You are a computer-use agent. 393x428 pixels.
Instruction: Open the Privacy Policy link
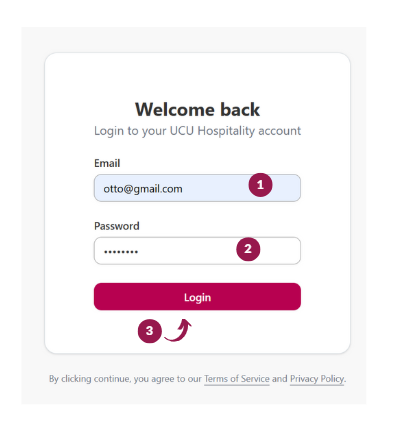pyautogui.click(x=317, y=379)
